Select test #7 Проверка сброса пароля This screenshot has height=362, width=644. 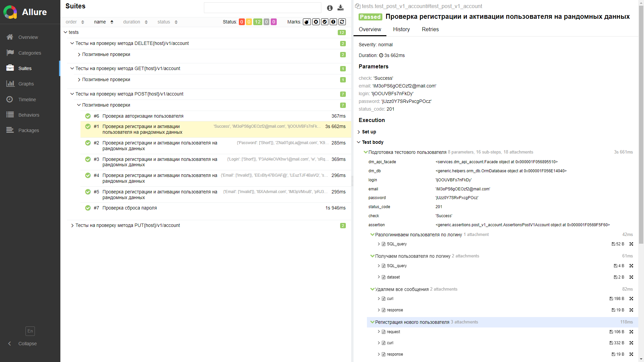(215, 208)
